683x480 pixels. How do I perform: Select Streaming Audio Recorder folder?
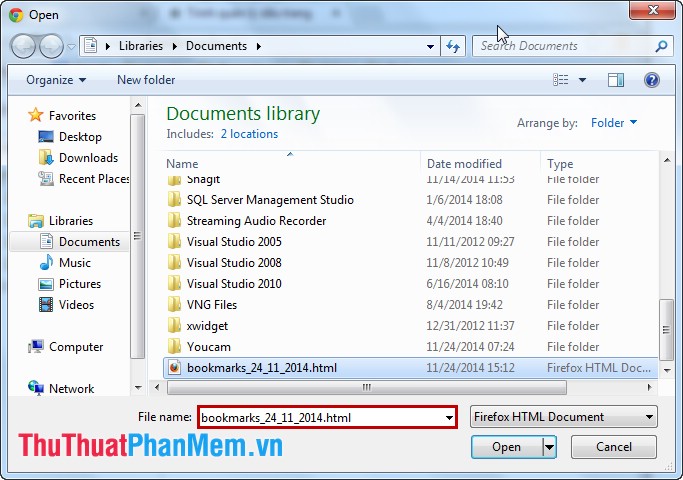256,221
